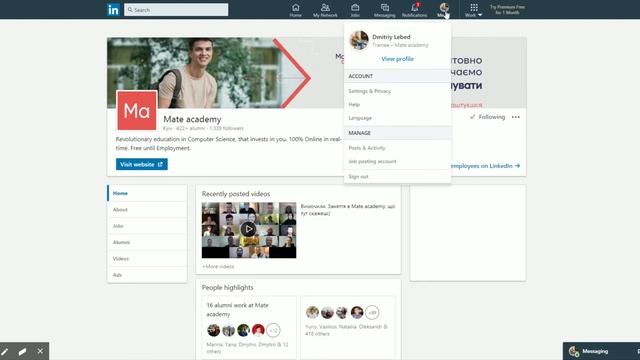Open Posts & Activity menu item
Screen dimensions: 640x360
pyautogui.click(x=367, y=148)
